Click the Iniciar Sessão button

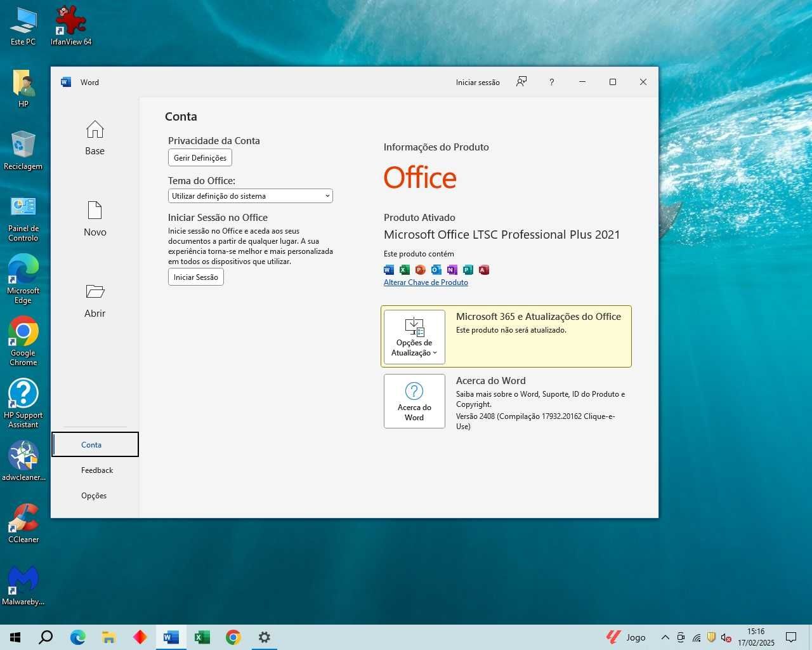pyautogui.click(x=195, y=277)
